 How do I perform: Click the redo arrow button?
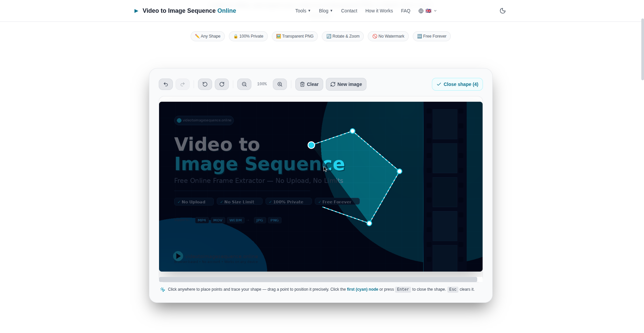point(183,84)
